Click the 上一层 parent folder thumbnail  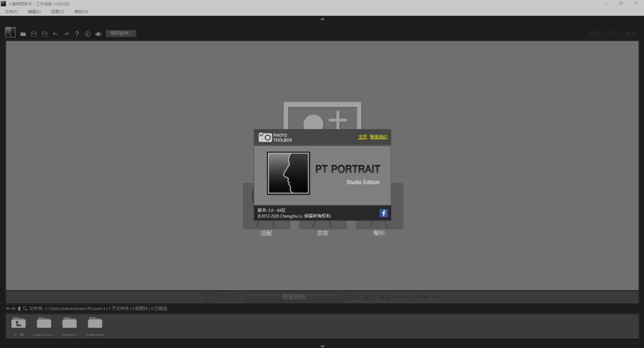coord(18,327)
